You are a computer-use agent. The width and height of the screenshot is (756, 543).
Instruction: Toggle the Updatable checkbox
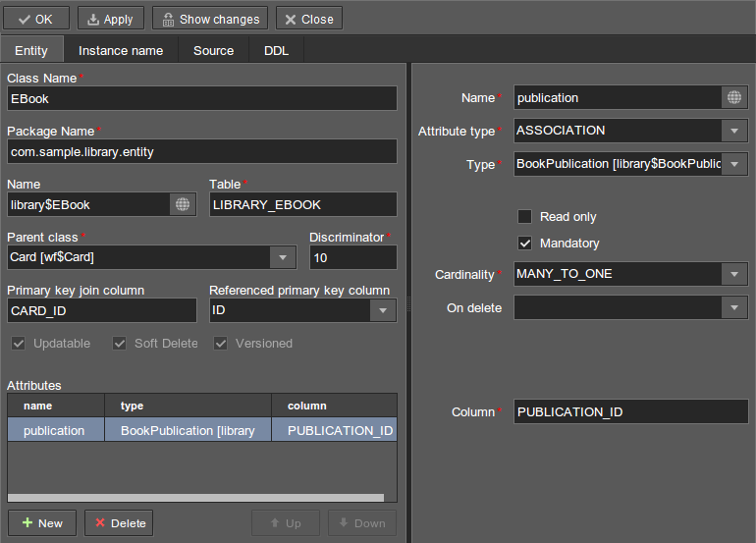(19, 344)
